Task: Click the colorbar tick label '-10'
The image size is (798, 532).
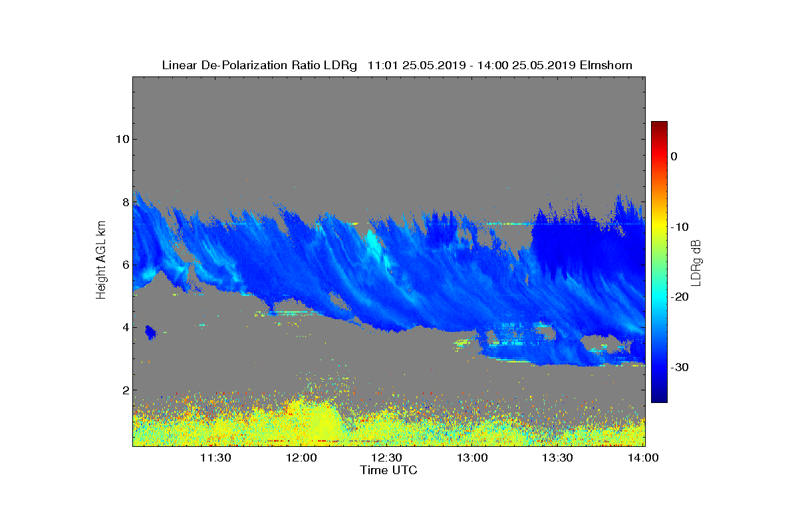Action: (678, 227)
